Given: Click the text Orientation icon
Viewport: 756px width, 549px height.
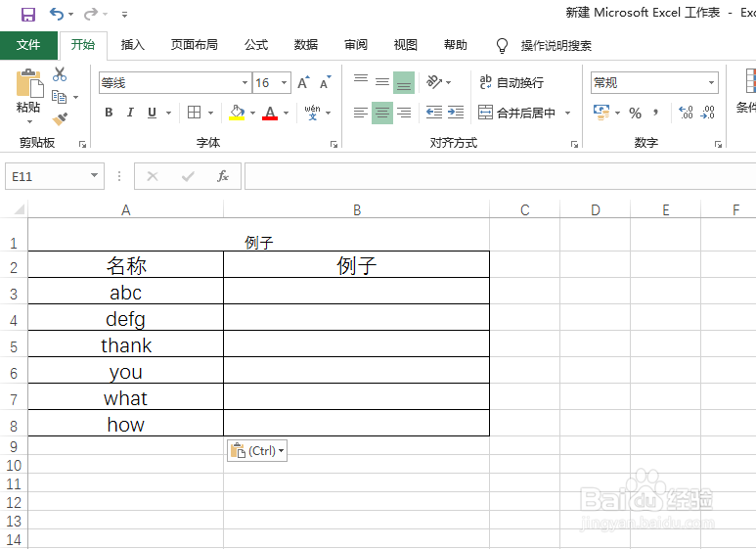Looking at the screenshot, I should click(434, 82).
